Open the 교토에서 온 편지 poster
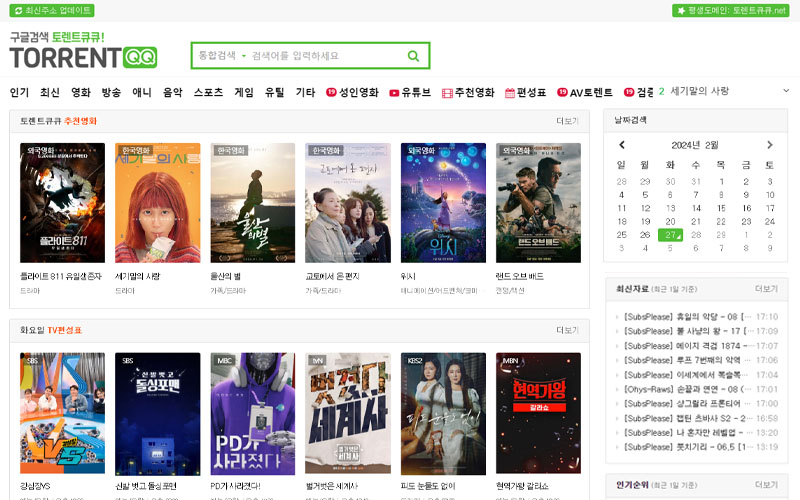 point(348,203)
